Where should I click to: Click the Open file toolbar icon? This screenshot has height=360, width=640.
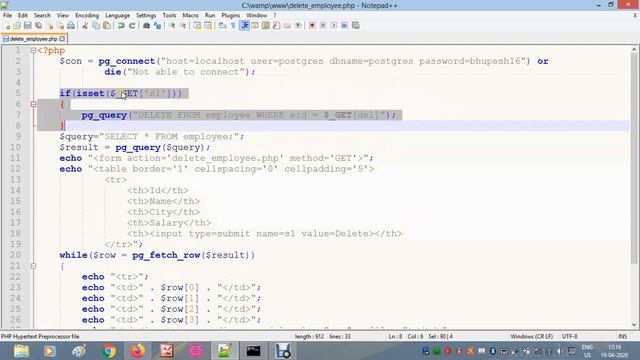coord(17,26)
